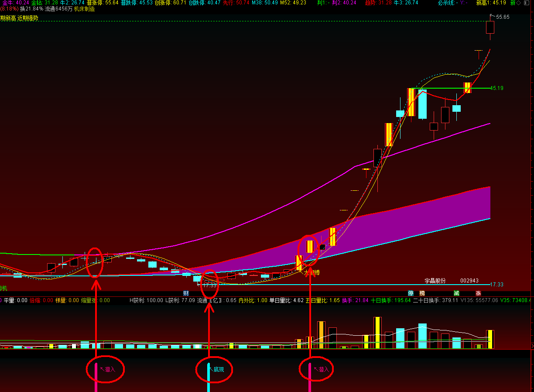This screenshot has width=534, height=392.
Task: Select the 单日量比 4.62 value
Action: 286,300
